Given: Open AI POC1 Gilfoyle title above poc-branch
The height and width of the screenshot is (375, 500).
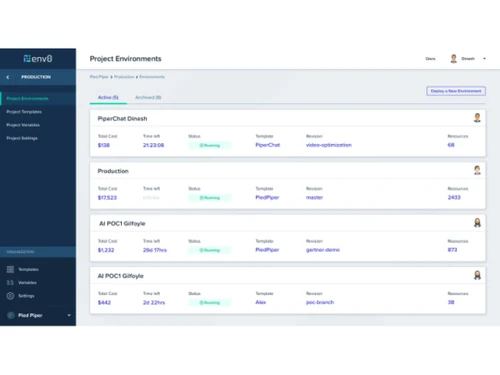Looking at the screenshot, I should [x=121, y=276].
